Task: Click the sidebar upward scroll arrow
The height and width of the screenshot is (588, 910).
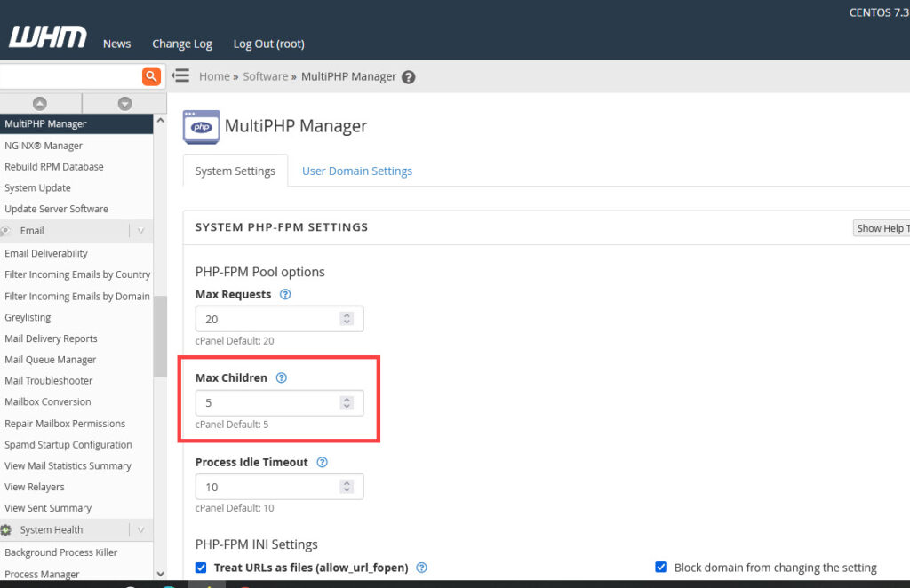Action: coord(41,103)
